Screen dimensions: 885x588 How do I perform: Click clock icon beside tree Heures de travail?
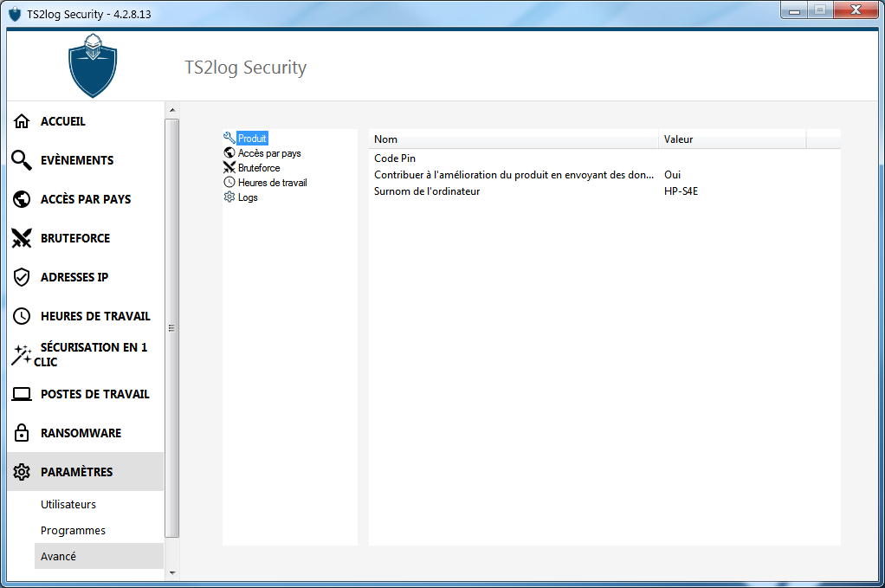coord(229,182)
